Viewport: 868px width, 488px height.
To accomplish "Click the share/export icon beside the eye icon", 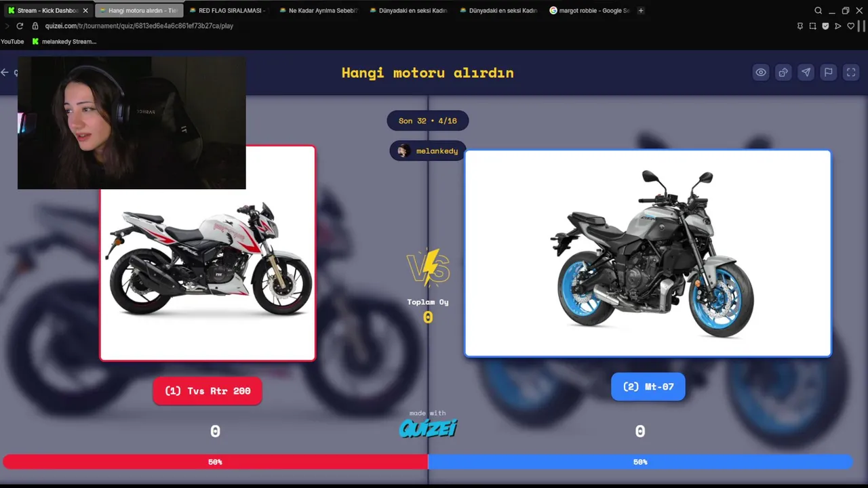I will pos(783,73).
